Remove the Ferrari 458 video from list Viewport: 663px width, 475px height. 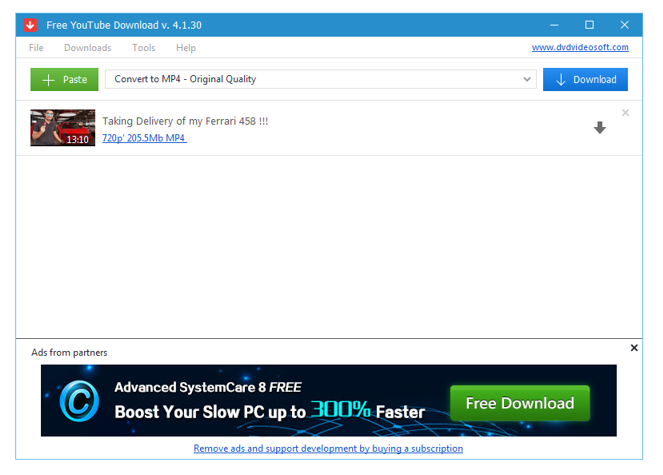click(625, 113)
